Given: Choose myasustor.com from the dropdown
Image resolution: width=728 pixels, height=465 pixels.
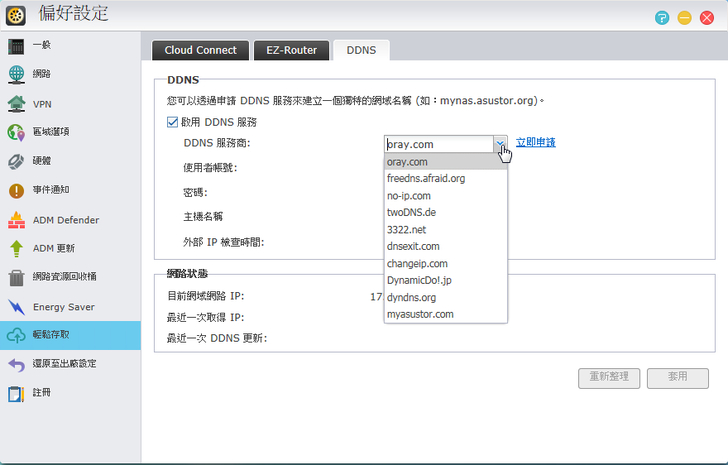Looking at the screenshot, I should 446,314.
